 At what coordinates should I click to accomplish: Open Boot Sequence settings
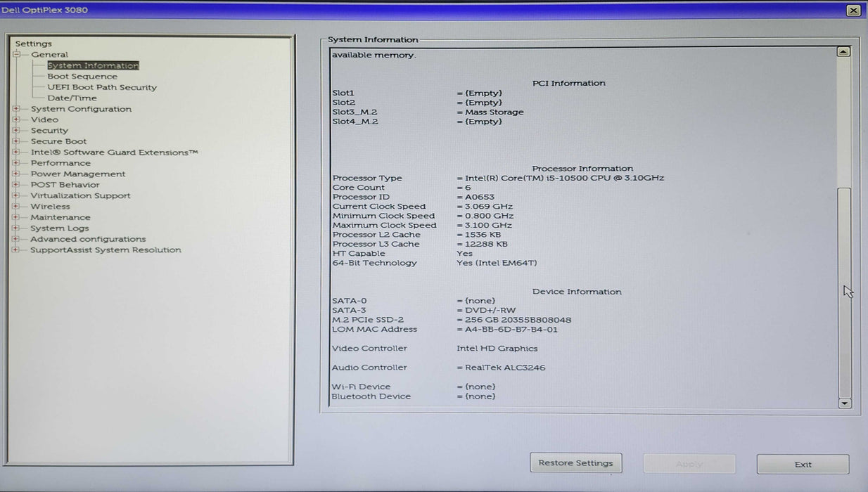point(82,77)
